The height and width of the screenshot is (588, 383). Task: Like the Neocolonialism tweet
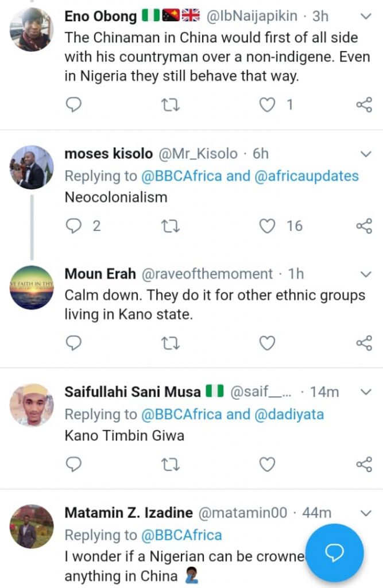pyautogui.click(x=268, y=226)
